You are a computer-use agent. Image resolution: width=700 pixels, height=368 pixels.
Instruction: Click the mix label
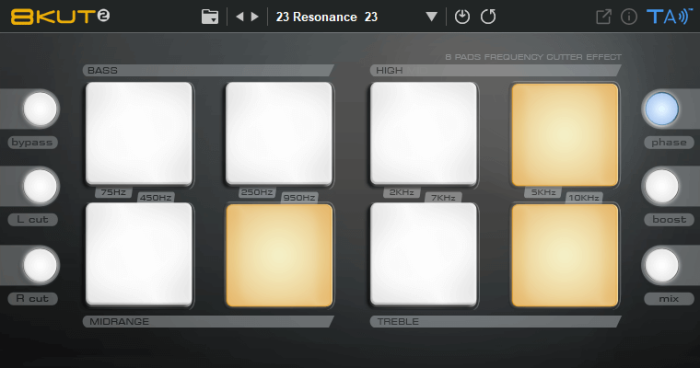(669, 299)
